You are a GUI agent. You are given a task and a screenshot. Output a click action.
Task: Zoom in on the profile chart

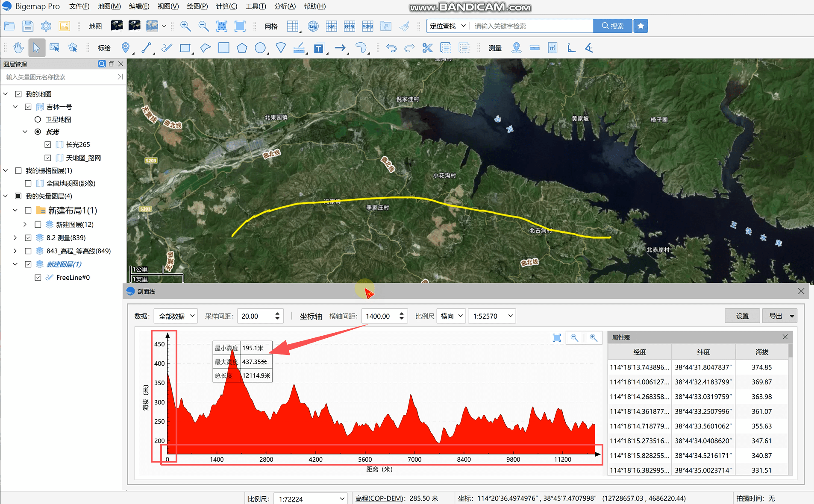[594, 338]
